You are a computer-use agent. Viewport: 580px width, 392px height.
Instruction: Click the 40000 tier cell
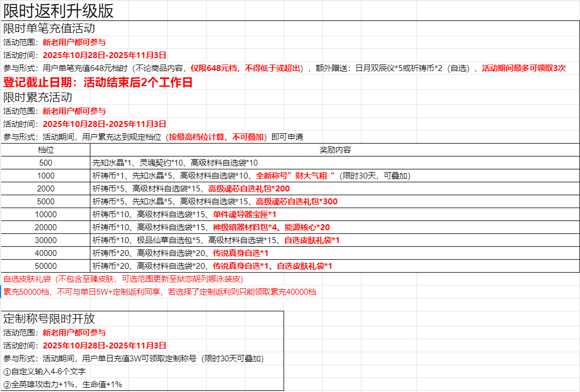pyautogui.click(x=46, y=253)
